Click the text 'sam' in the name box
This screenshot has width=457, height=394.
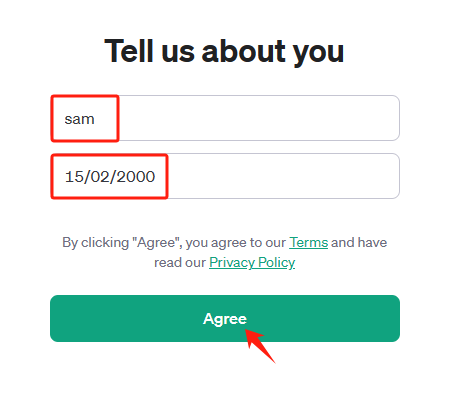[79, 119]
